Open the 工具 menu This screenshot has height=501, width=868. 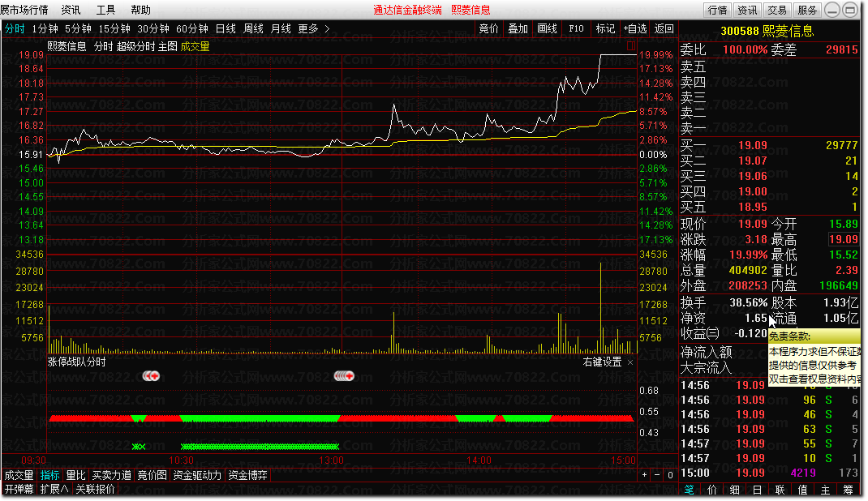(105, 10)
